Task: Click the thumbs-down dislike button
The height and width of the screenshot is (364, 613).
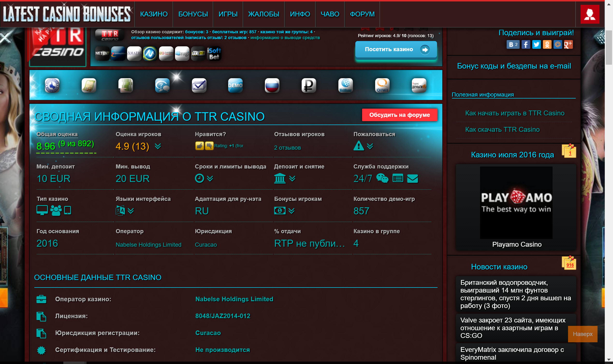Action: (x=209, y=146)
